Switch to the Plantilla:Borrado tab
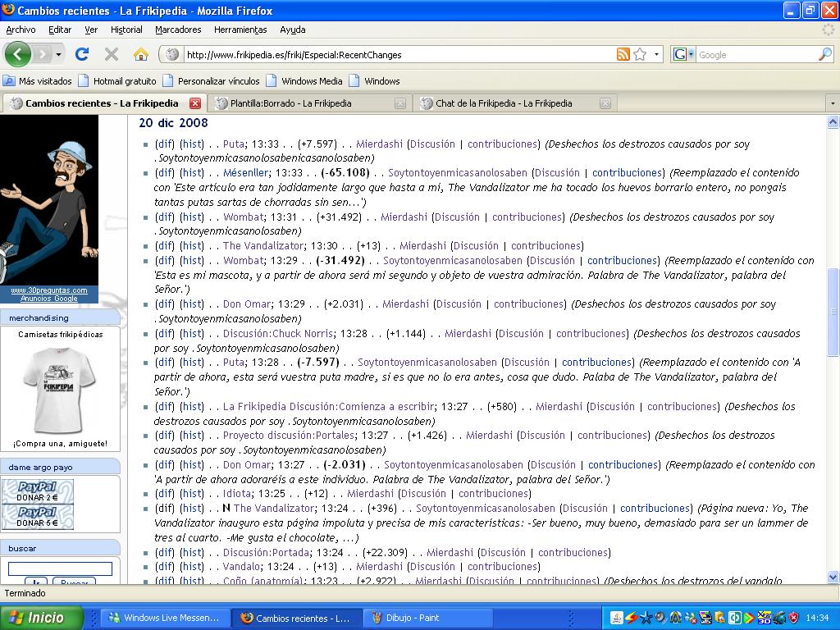This screenshot has height=630, width=840. (290, 103)
